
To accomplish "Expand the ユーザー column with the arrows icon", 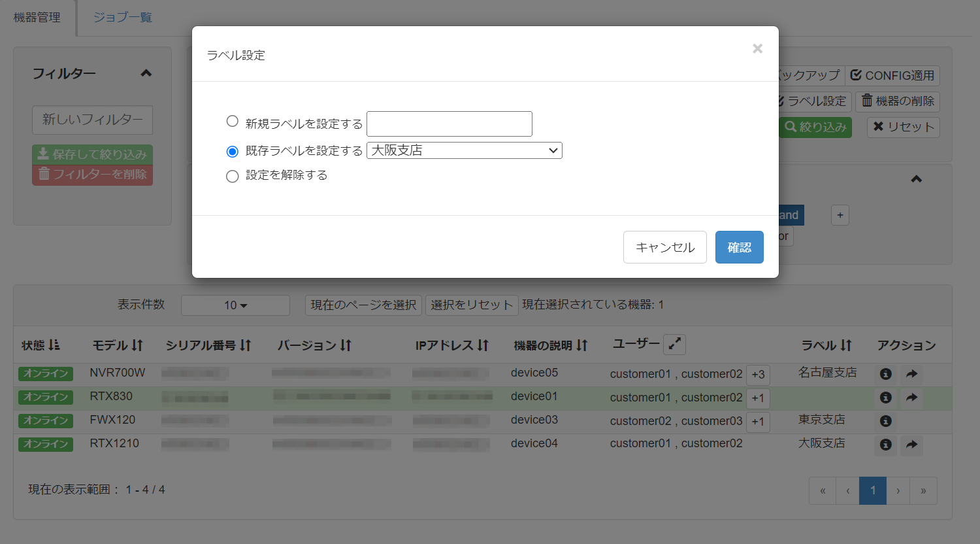I will point(674,344).
